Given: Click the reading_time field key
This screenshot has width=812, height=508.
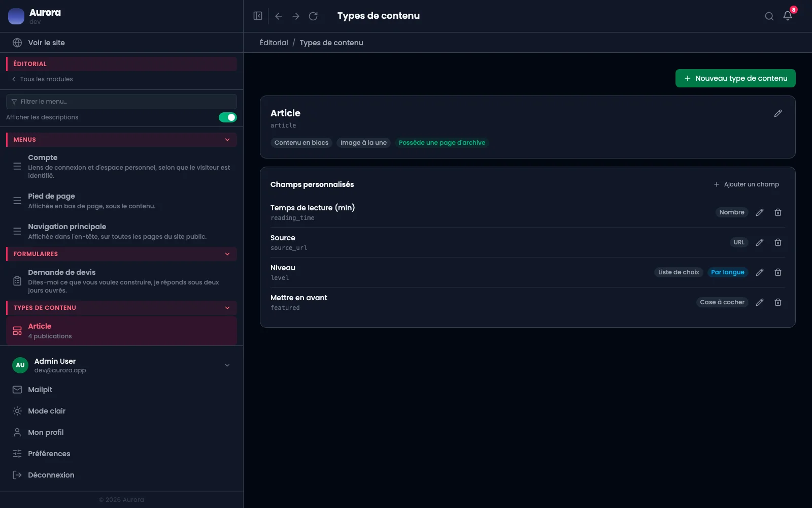Looking at the screenshot, I should 292,218.
